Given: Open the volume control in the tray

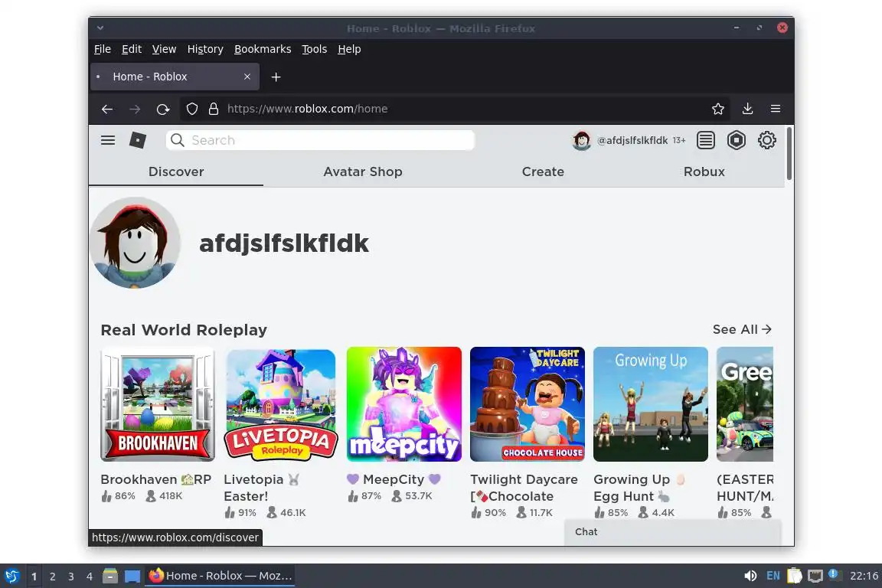Looking at the screenshot, I should pos(750,576).
